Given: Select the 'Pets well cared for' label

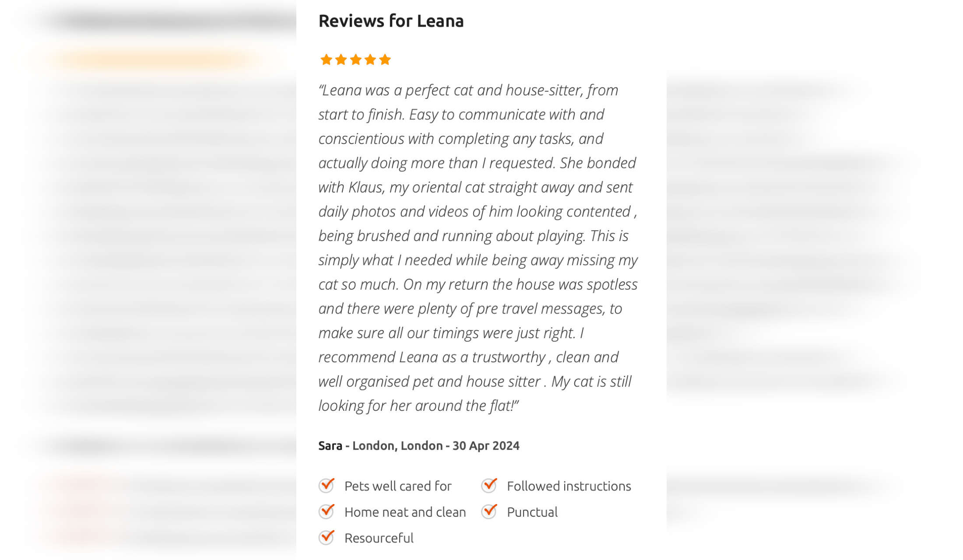Looking at the screenshot, I should click(x=398, y=486).
